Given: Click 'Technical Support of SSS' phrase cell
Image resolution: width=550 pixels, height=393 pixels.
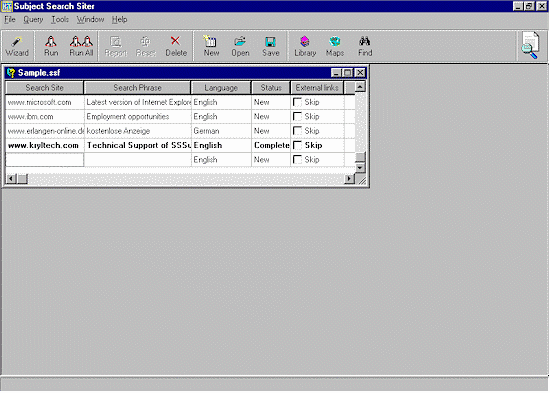Looking at the screenshot, I should click(x=138, y=145).
